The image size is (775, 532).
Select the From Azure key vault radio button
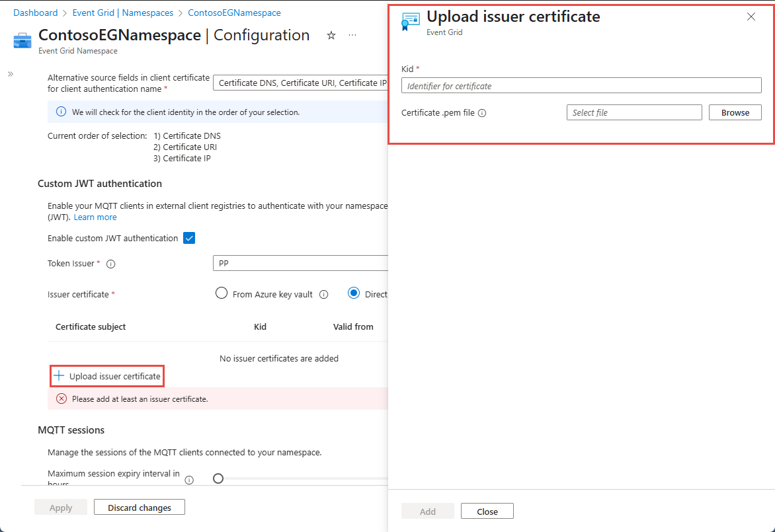tap(222, 293)
